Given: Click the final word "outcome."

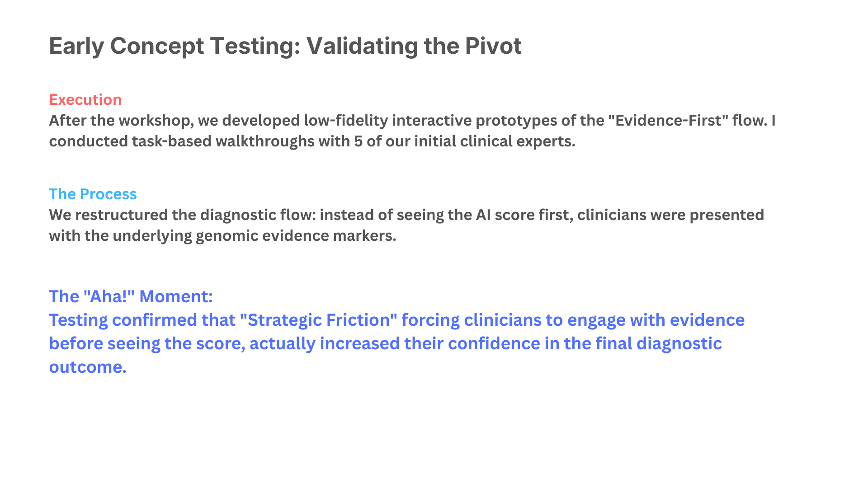Looking at the screenshot, I should tap(88, 367).
